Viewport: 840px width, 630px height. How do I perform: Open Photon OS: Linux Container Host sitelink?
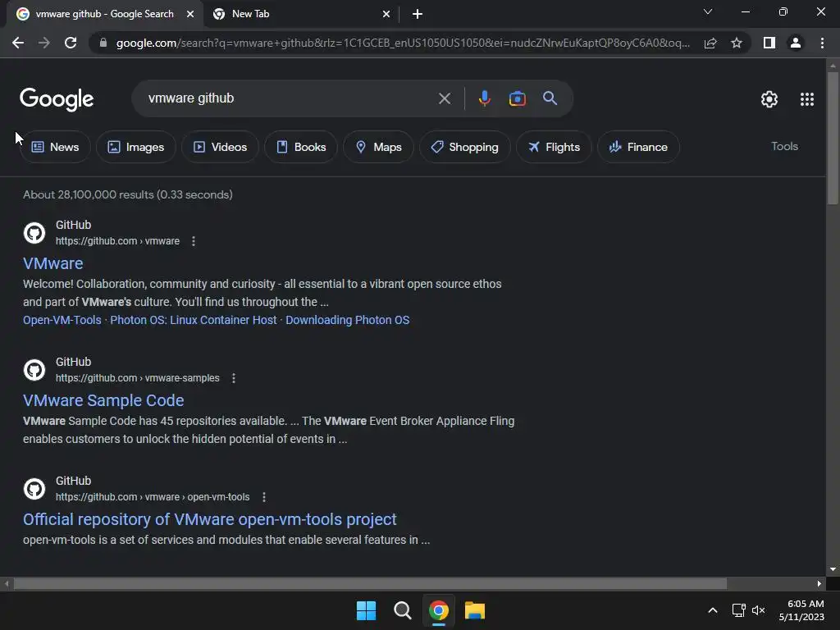(194, 320)
